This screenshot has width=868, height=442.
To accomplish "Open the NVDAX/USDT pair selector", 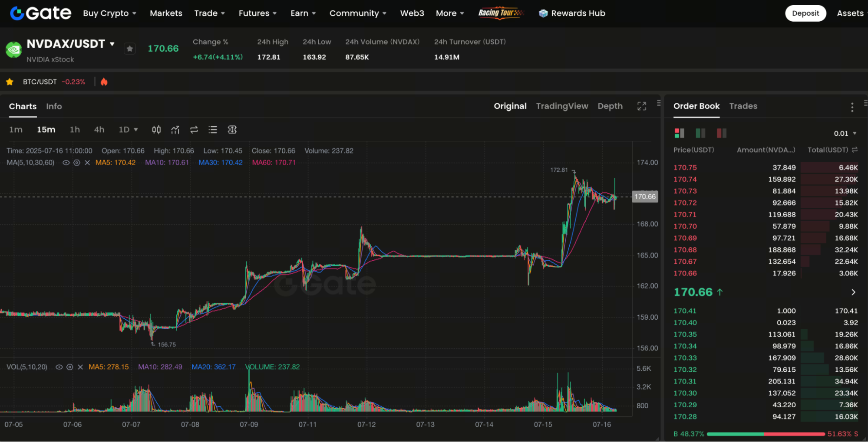I will pos(71,44).
